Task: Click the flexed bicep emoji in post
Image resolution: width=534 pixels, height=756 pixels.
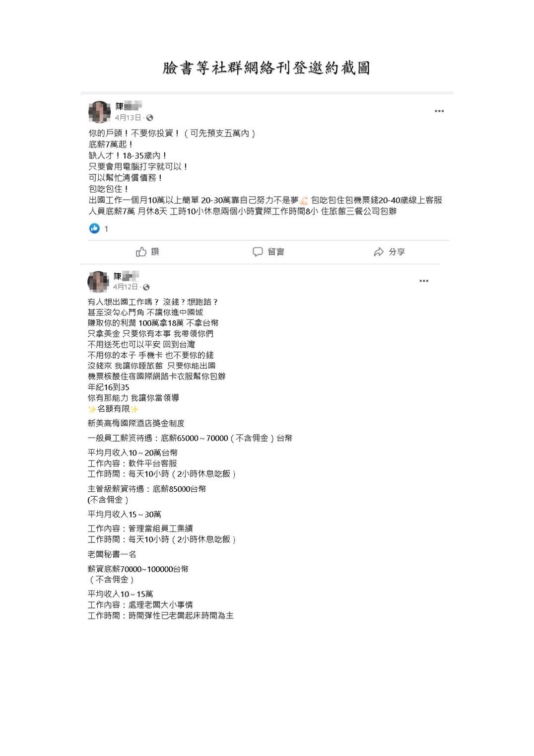Action: click(304, 201)
